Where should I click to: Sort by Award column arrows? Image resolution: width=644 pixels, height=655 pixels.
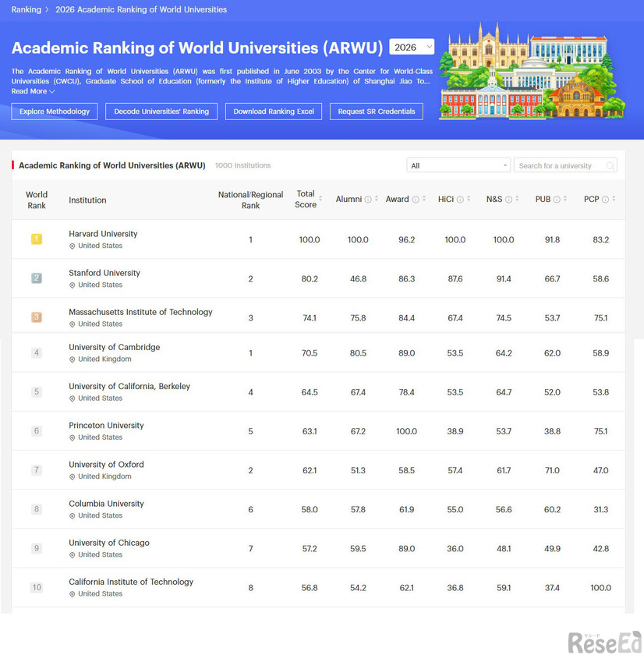(x=424, y=199)
